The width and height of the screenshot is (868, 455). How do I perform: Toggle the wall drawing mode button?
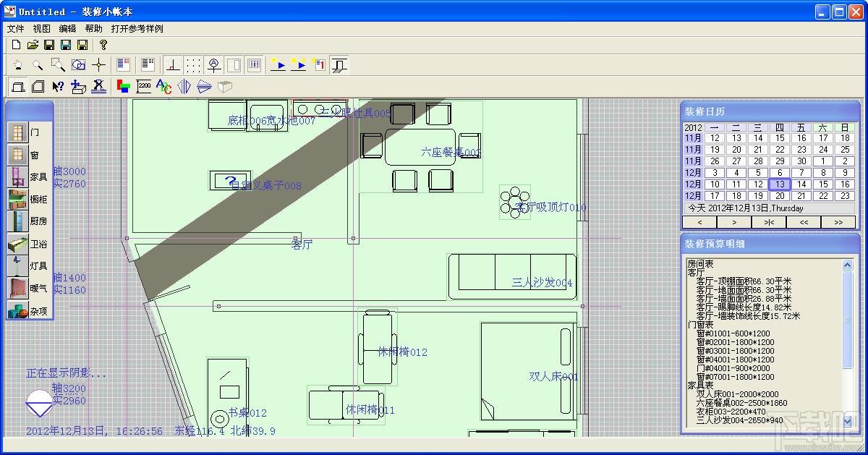pos(19,87)
